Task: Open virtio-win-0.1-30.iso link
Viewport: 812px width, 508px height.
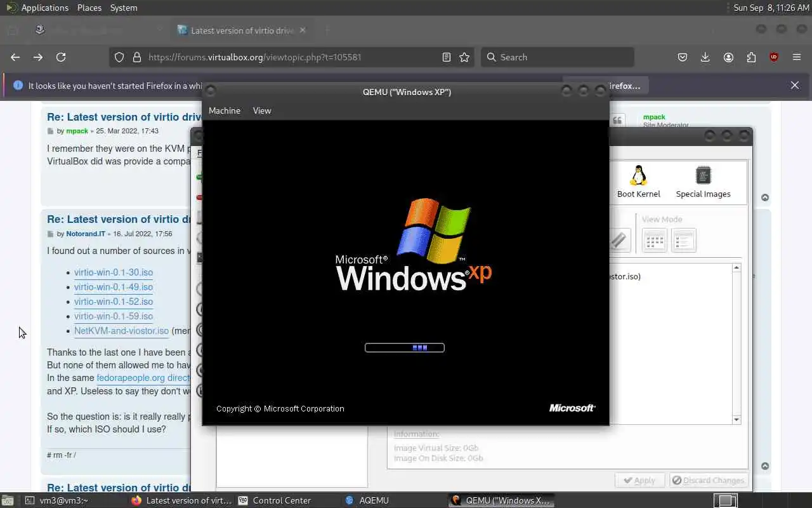Action: [x=114, y=272]
